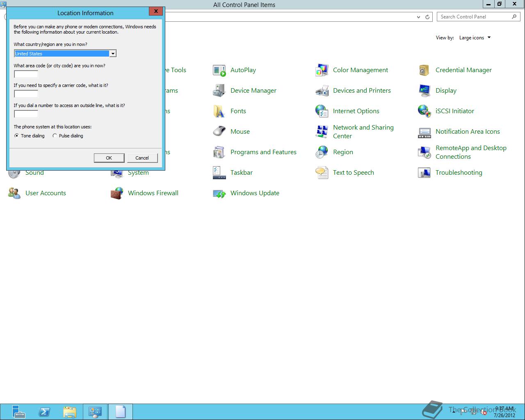The width and height of the screenshot is (525, 420).
Task: Select the Tone dialing radio button
Action: (x=16, y=136)
